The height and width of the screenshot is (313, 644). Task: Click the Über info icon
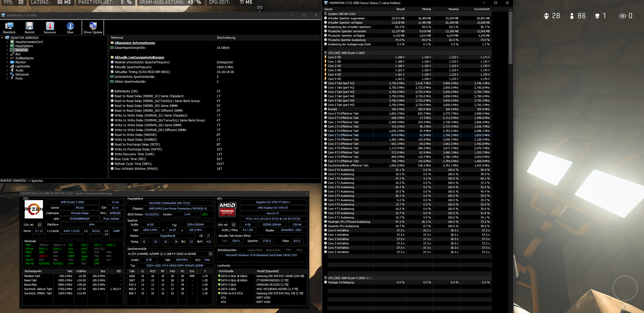tap(70, 26)
